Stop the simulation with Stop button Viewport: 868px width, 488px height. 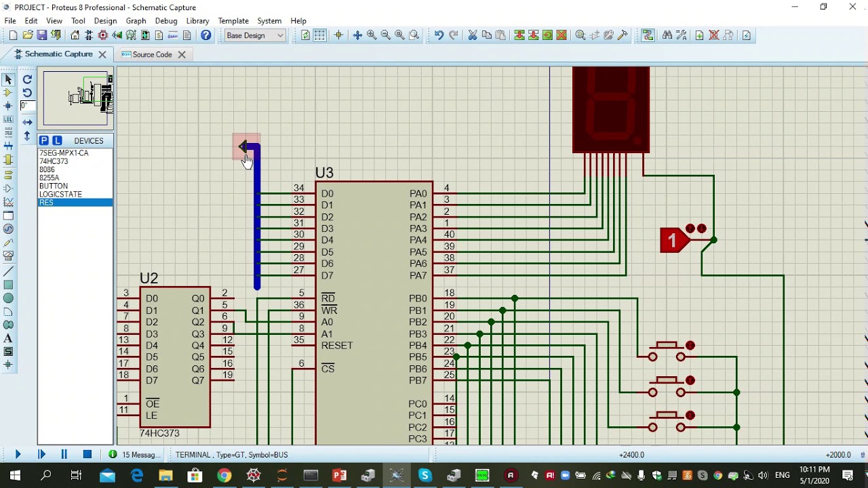(87, 455)
